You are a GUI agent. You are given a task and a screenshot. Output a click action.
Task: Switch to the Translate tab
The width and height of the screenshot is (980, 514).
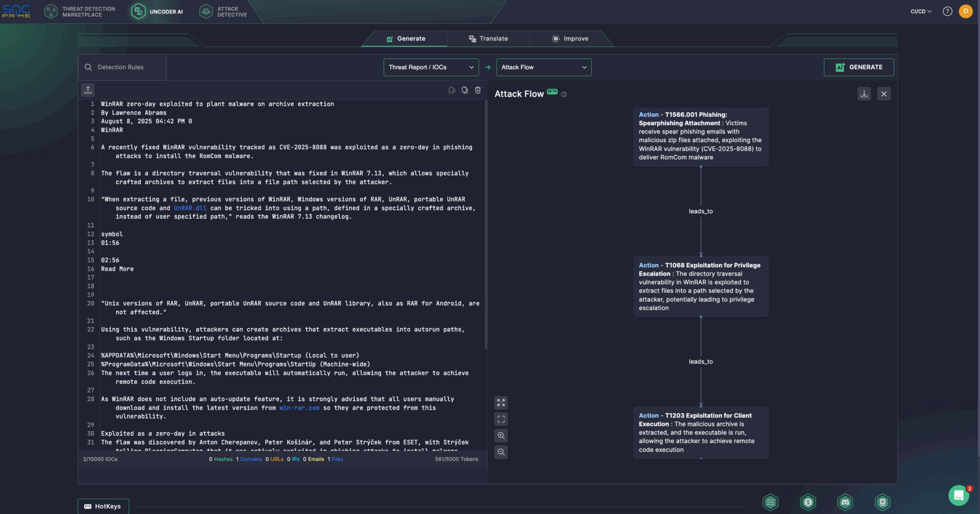[489, 39]
